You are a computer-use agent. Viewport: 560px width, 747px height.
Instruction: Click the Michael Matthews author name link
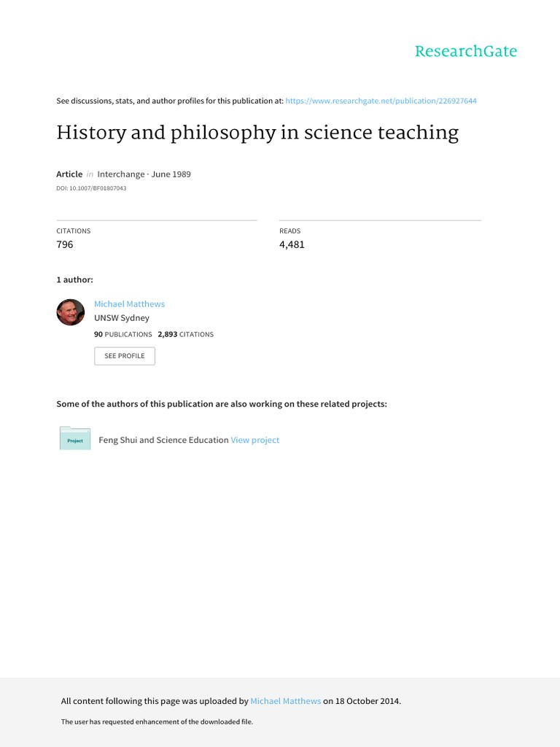[129, 303]
